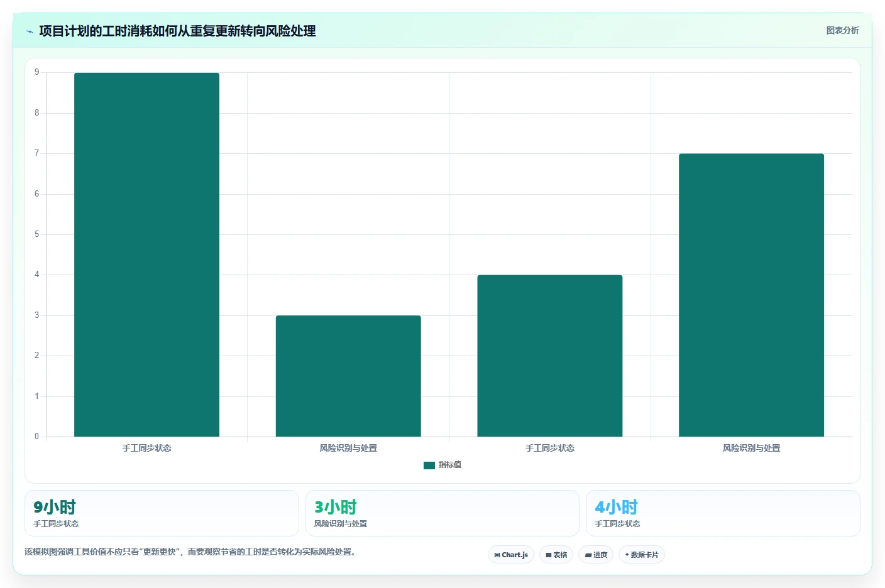
Task: Click the Chart.js tag
Action: [x=511, y=555]
